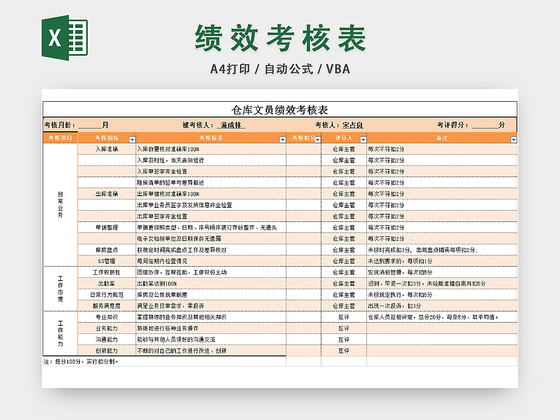Select the merged 工作态度 category cell

[x=60, y=289]
